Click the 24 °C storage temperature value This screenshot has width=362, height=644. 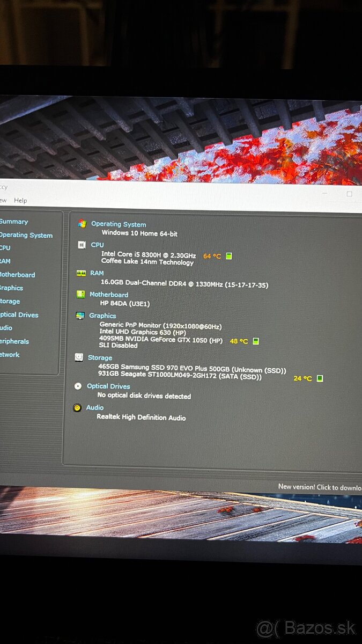[302, 378]
